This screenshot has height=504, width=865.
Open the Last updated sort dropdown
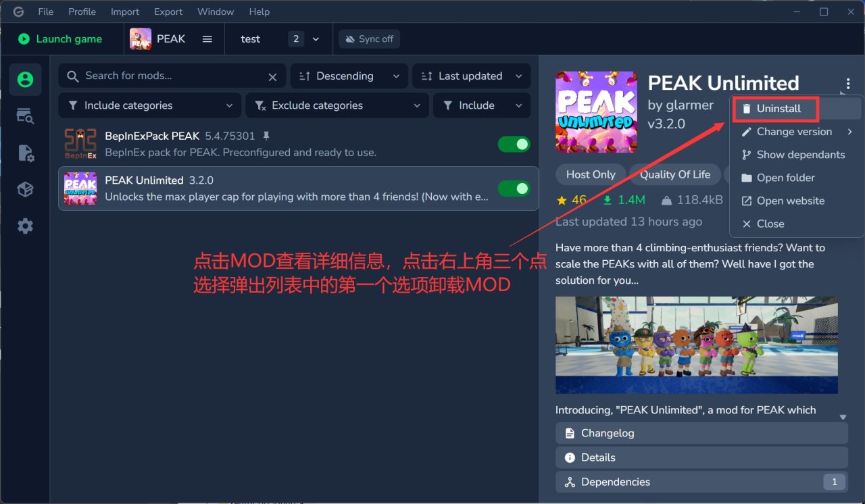471,76
